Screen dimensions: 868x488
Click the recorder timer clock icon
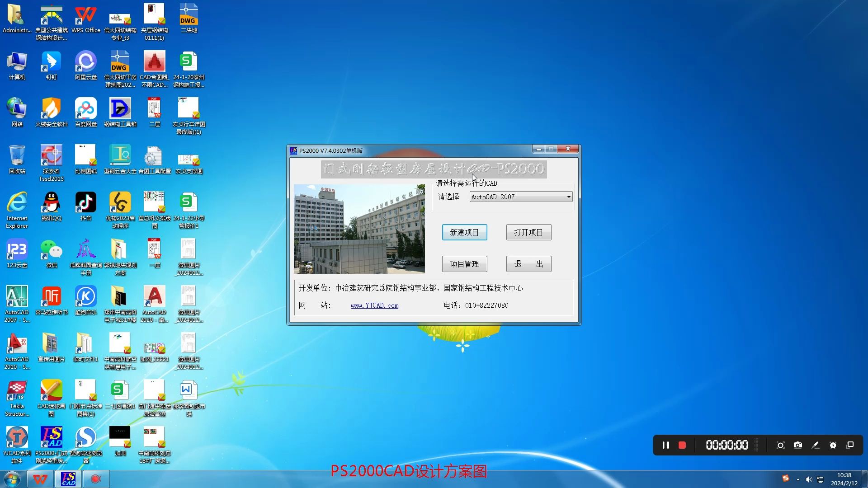(833, 445)
